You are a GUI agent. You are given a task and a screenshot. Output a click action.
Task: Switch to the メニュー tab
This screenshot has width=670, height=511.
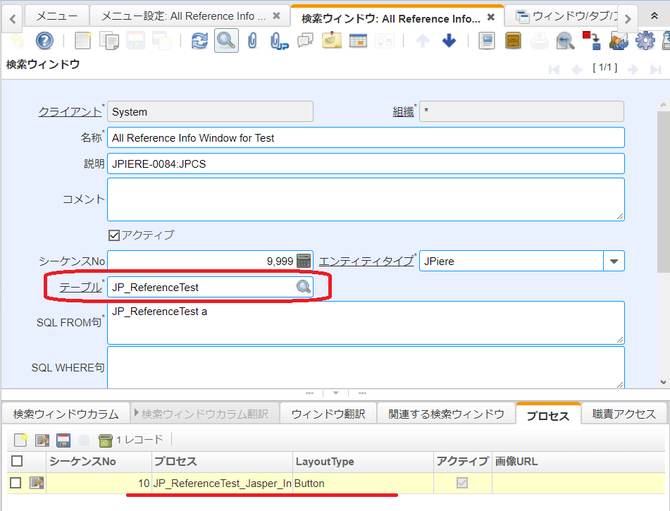57,16
